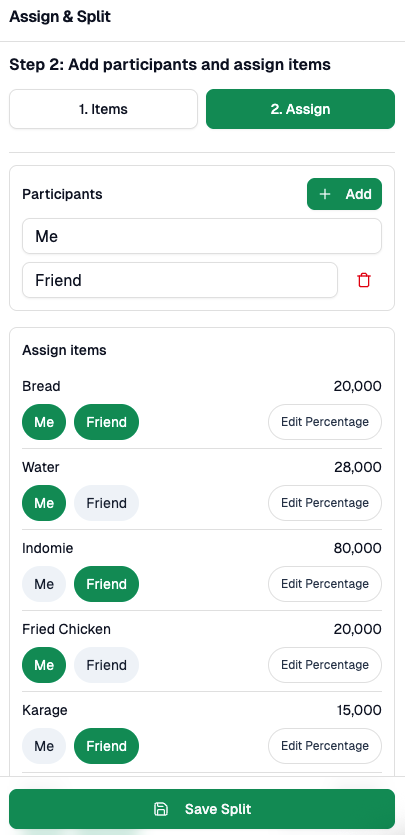Toggle Me for Bread
Viewport: 405px width, 835px height.
44,422
